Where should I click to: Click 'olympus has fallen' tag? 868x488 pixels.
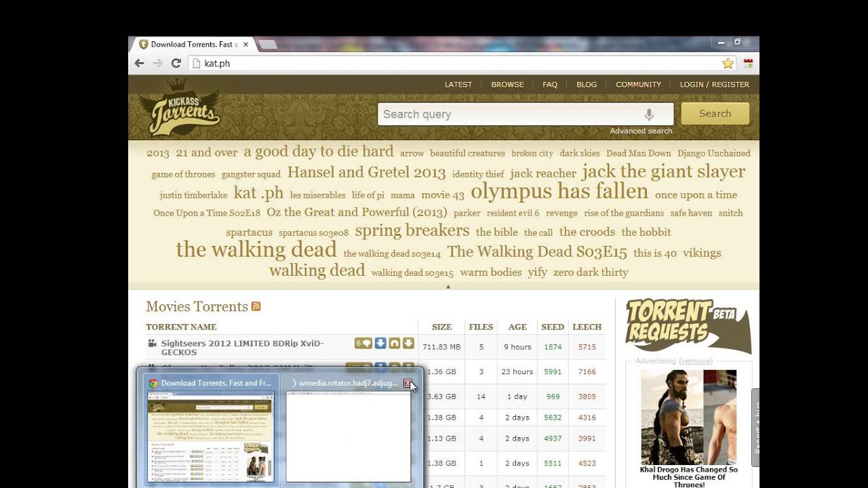[559, 192]
